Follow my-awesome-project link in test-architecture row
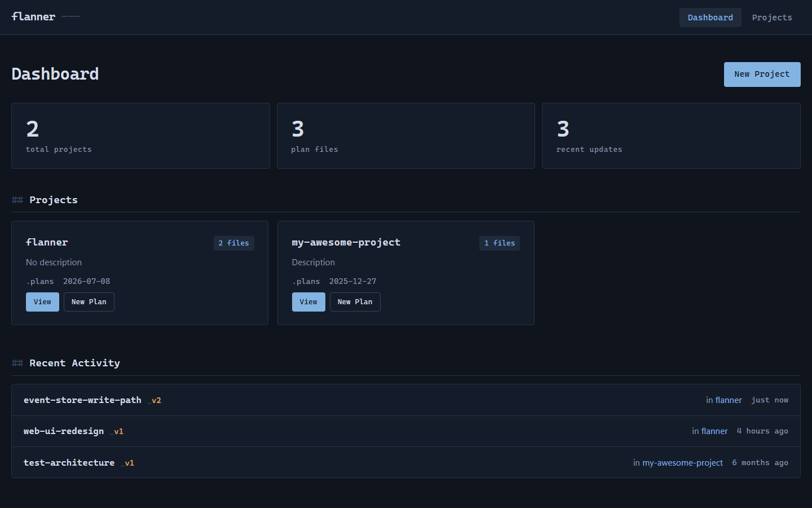Image resolution: width=812 pixels, height=508 pixels. pyautogui.click(x=682, y=463)
